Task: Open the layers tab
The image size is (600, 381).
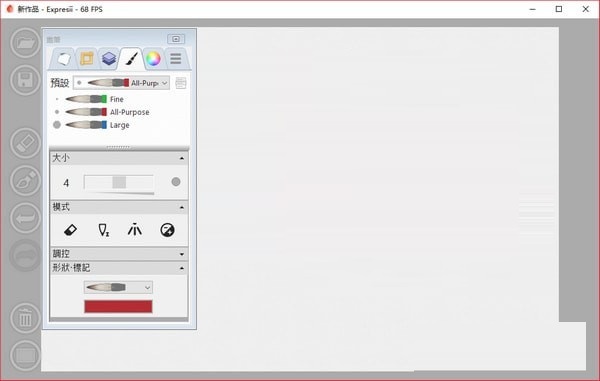Action: [109, 59]
